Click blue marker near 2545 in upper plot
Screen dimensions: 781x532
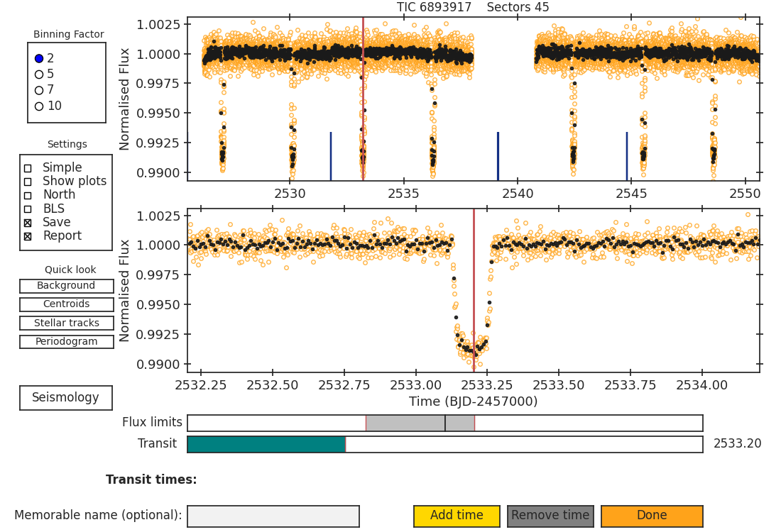coord(627,156)
